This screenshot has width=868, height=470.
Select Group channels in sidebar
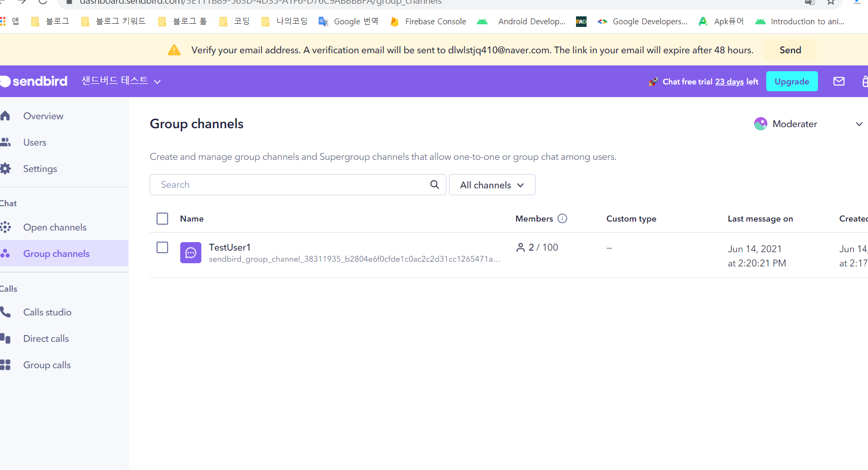(56, 254)
